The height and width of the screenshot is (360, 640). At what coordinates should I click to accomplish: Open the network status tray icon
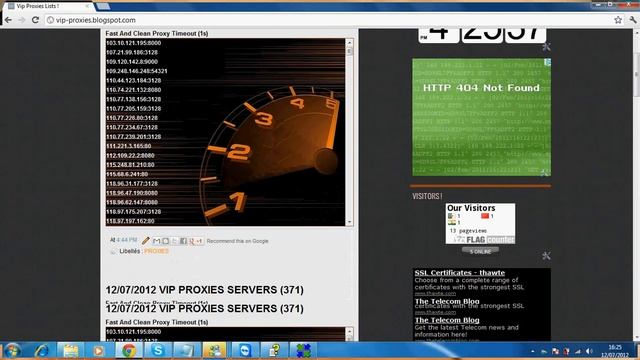578,351
